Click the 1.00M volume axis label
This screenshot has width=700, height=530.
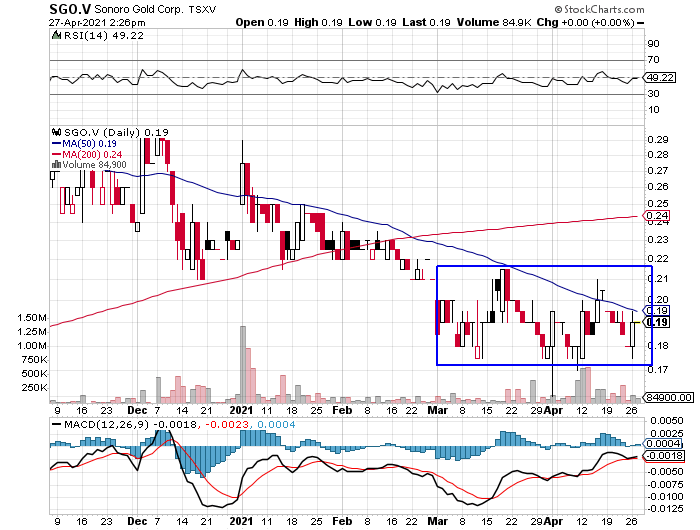click(32, 346)
